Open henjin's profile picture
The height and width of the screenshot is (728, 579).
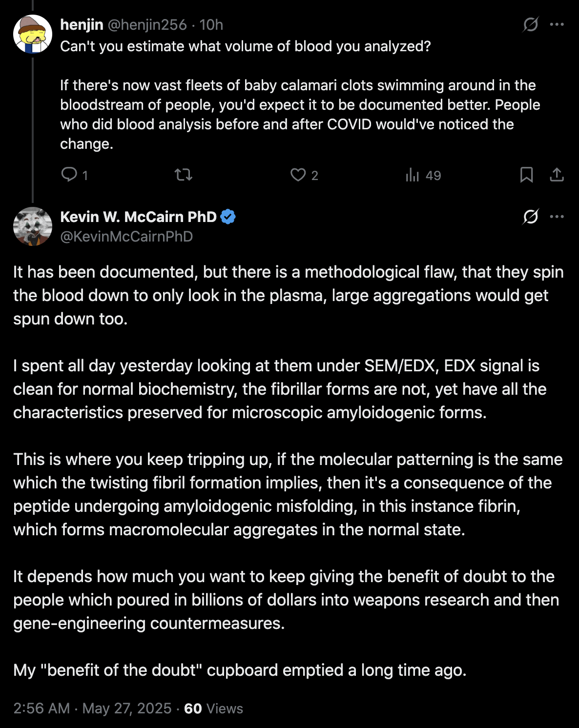tap(33, 34)
